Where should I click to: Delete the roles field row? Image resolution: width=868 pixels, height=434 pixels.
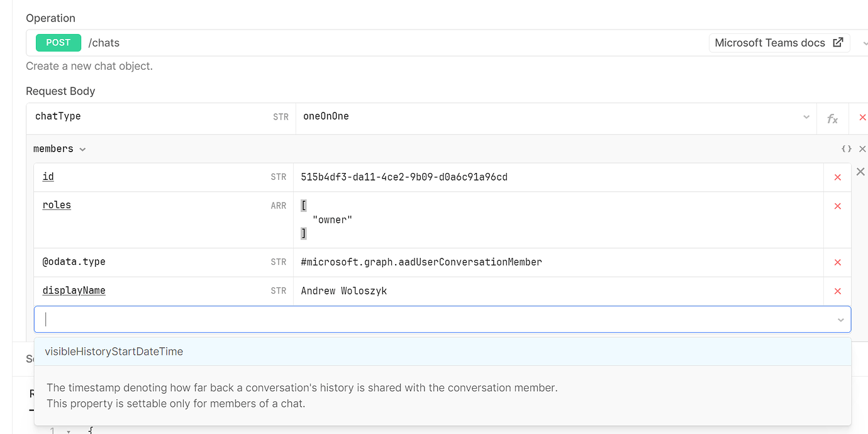pyautogui.click(x=837, y=206)
